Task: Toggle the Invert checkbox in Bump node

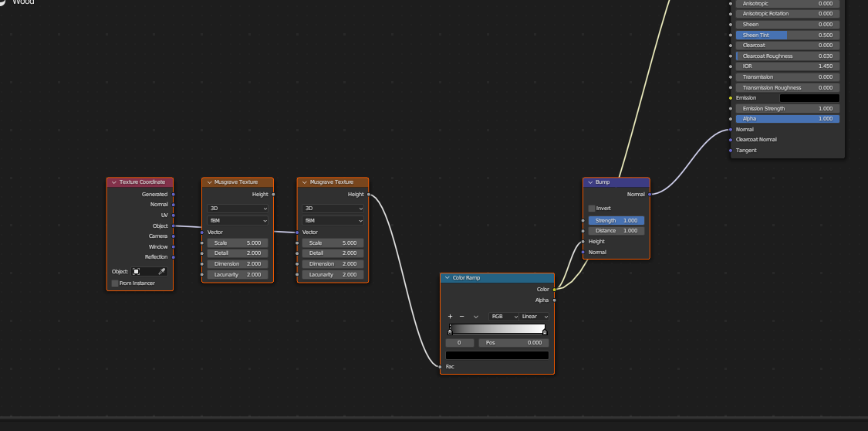Action: 592,209
